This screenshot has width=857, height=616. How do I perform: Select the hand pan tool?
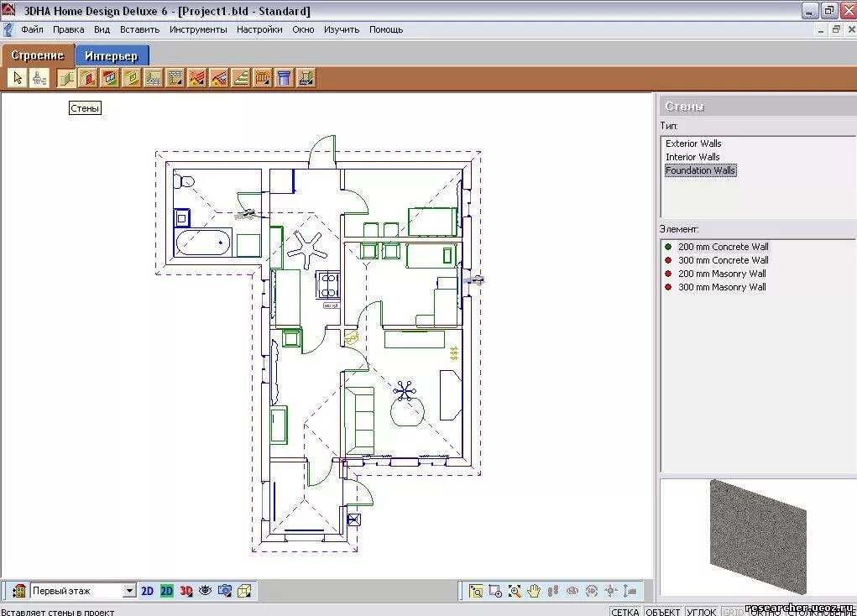(x=534, y=591)
